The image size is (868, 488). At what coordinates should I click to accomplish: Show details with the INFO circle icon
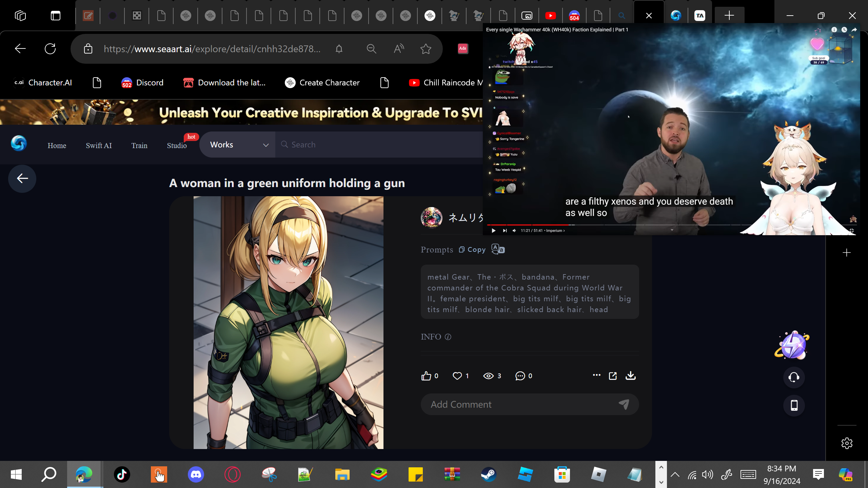[448, 337]
